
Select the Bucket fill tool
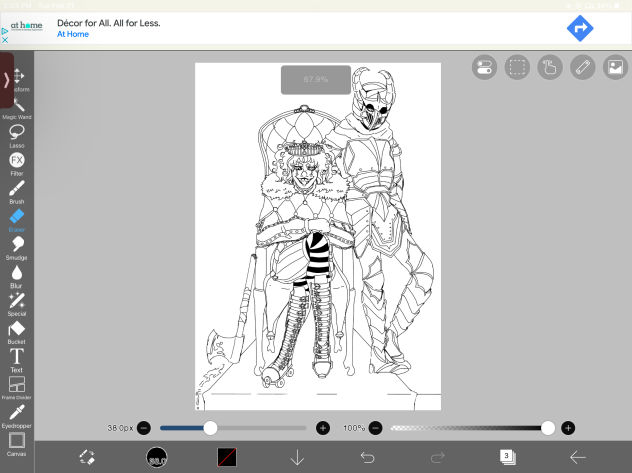(17, 333)
